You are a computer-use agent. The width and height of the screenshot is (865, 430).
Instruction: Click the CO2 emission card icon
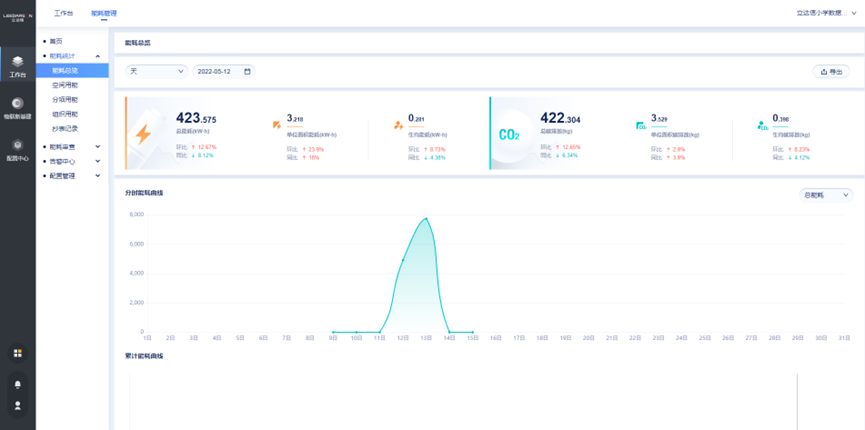pos(509,135)
